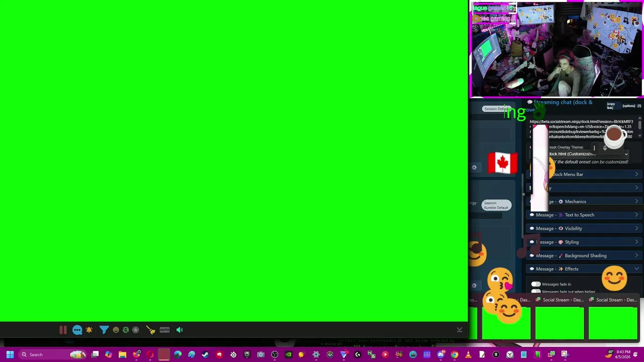Open File Explorer from the taskbar
644x362 pixels.
122,354
